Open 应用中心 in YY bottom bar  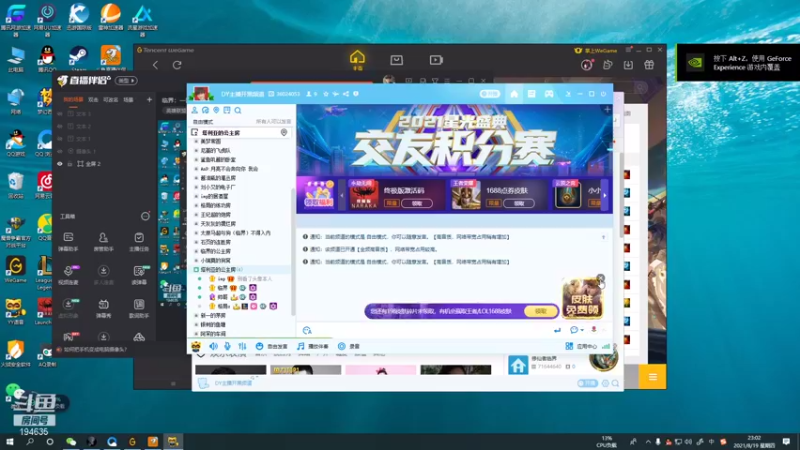pos(581,346)
